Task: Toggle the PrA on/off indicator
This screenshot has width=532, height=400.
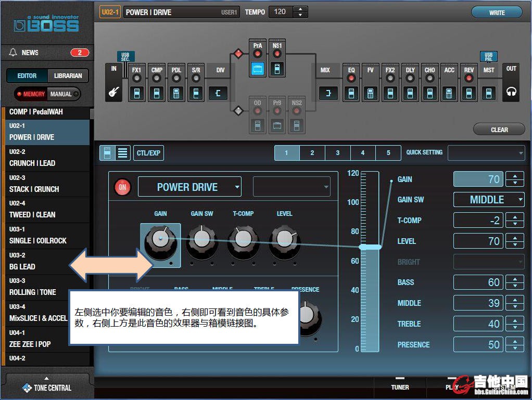Action: tap(258, 54)
